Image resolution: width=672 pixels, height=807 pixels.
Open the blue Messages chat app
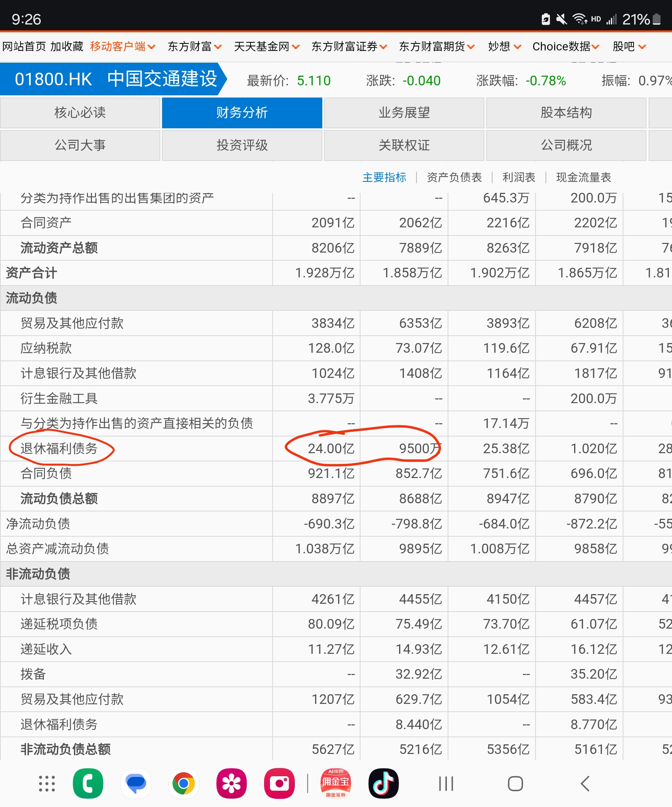click(136, 784)
